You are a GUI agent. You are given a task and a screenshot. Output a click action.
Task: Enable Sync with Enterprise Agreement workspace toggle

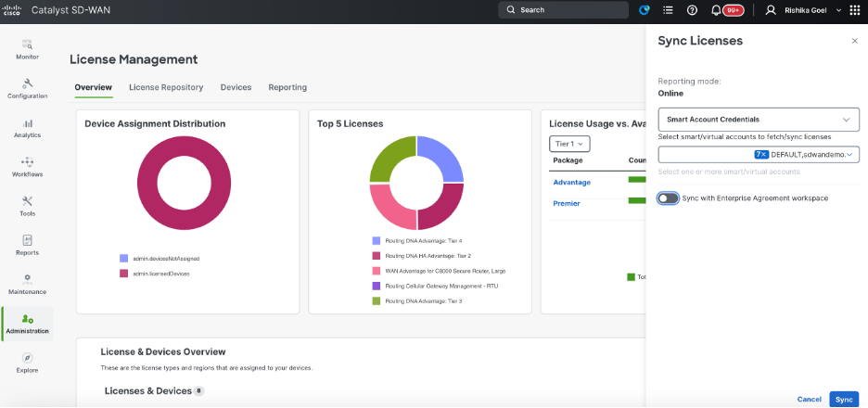pyautogui.click(x=669, y=198)
